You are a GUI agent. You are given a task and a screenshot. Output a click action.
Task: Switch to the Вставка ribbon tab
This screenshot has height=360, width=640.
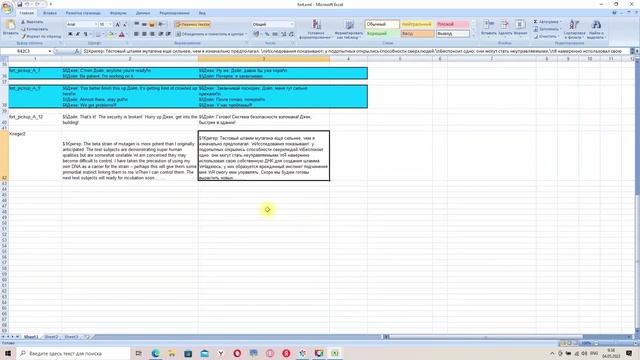[x=50, y=13]
